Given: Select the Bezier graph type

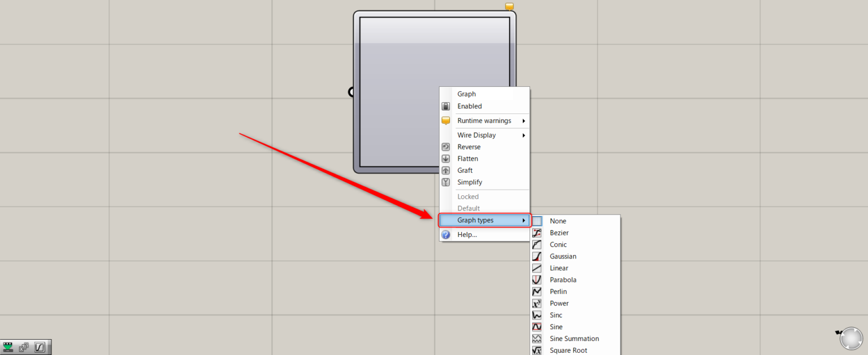Looking at the screenshot, I should click(x=559, y=233).
